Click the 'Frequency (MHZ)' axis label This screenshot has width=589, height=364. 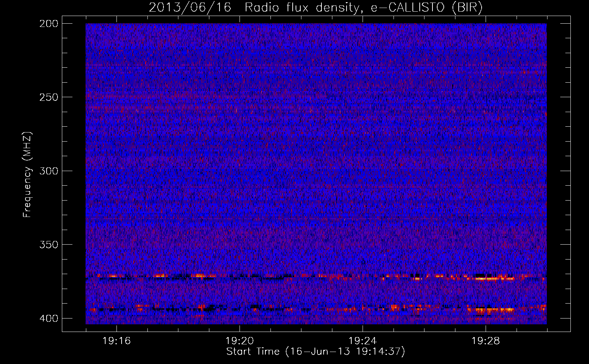27,174
